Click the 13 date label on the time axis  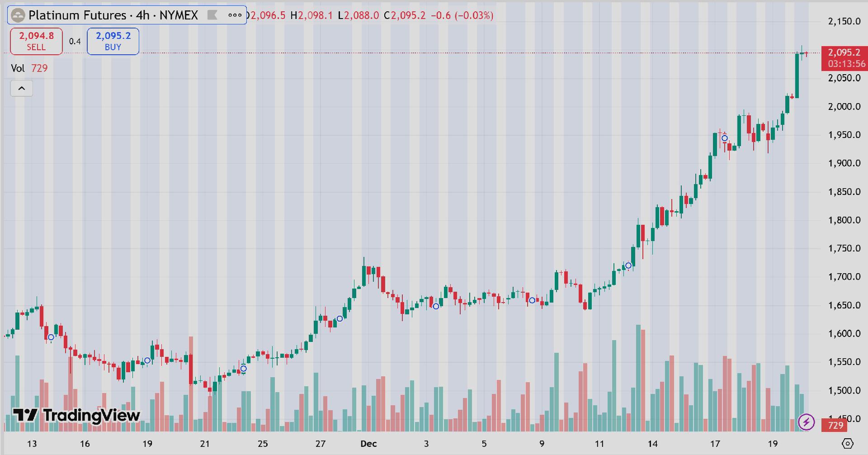32,444
